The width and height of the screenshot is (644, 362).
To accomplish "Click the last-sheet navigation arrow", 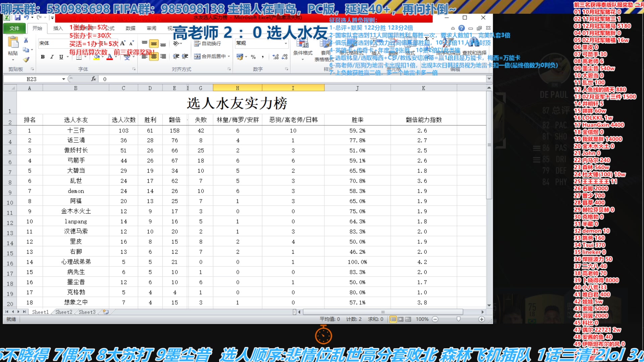I will (24, 312).
